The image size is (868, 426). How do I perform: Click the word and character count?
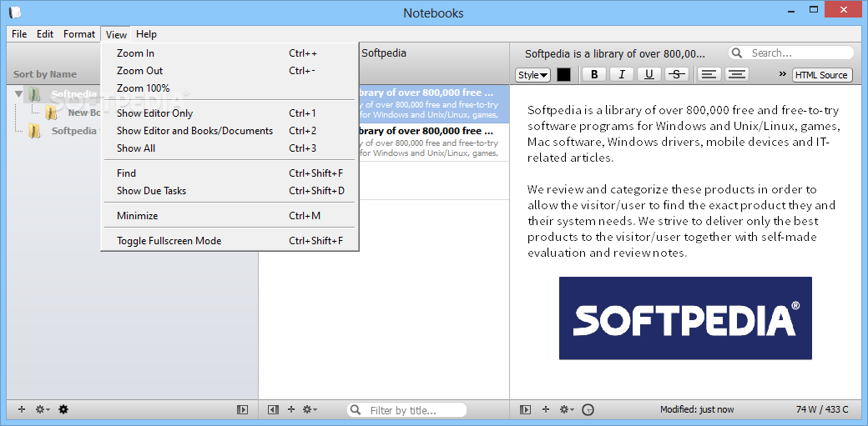pos(822,409)
